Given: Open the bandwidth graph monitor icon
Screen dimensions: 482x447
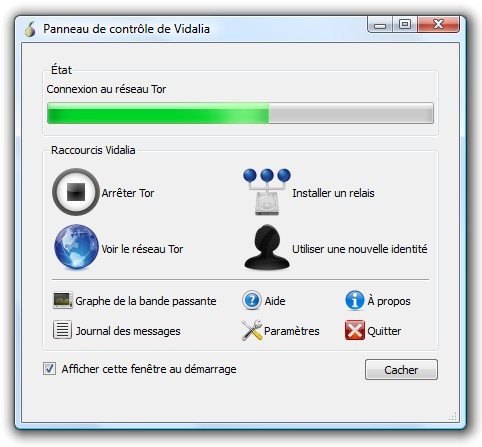Looking at the screenshot, I should [x=63, y=300].
